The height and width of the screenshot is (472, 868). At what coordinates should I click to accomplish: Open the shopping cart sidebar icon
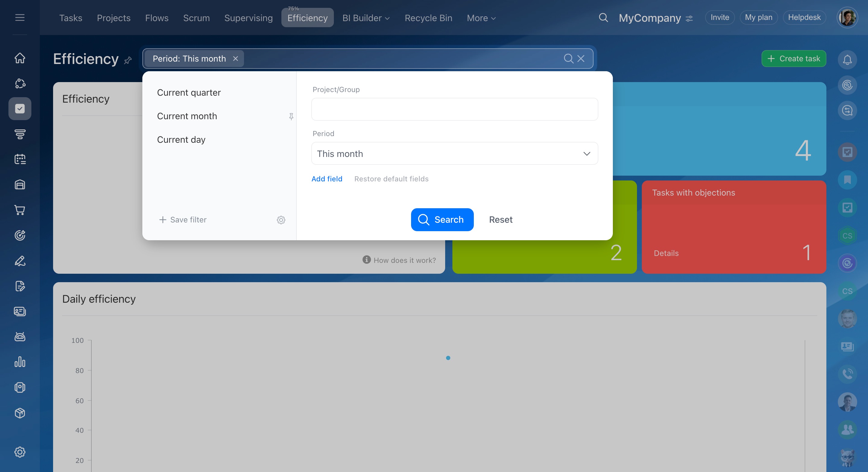click(20, 210)
